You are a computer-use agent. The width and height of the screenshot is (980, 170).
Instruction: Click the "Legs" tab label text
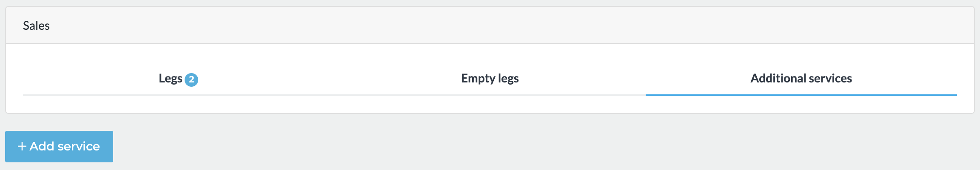[170, 79]
